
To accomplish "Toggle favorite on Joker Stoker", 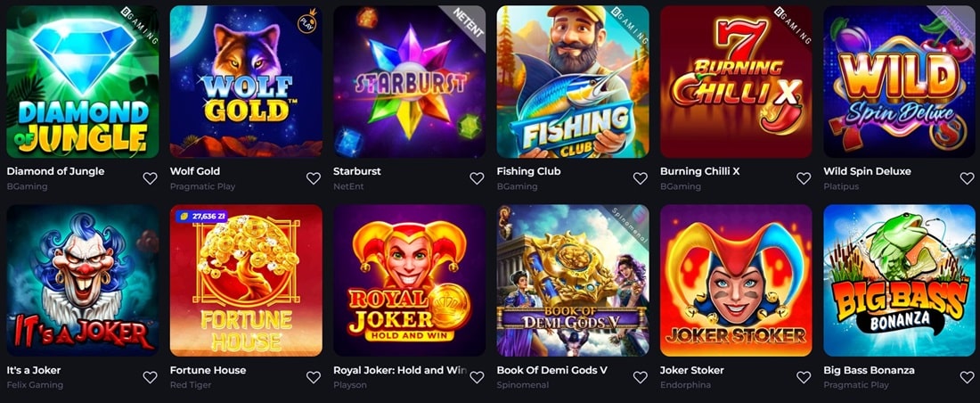I will (804, 377).
